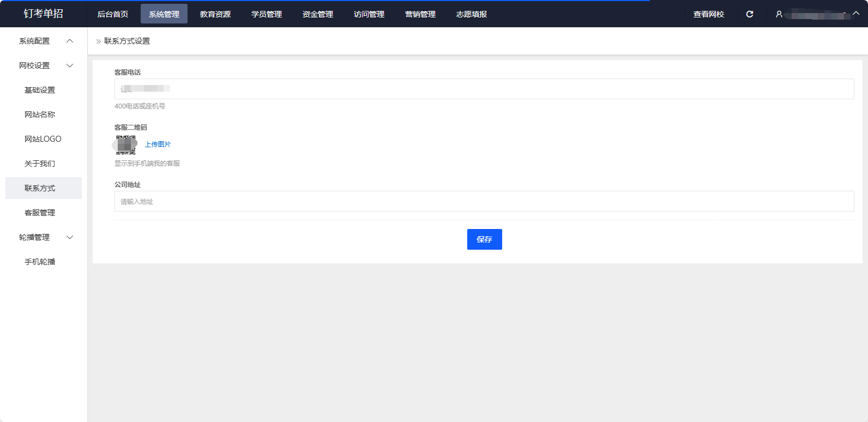Click the 联系方式设置 breadcrumb text
This screenshot has width=868, height=422.
click(127, 41)
